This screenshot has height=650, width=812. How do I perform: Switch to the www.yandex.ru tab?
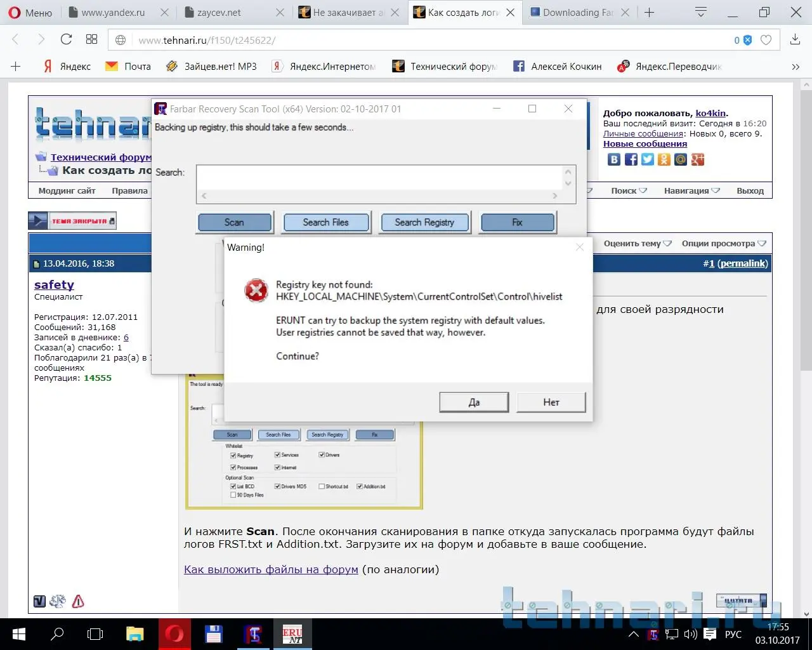[113, 13]
